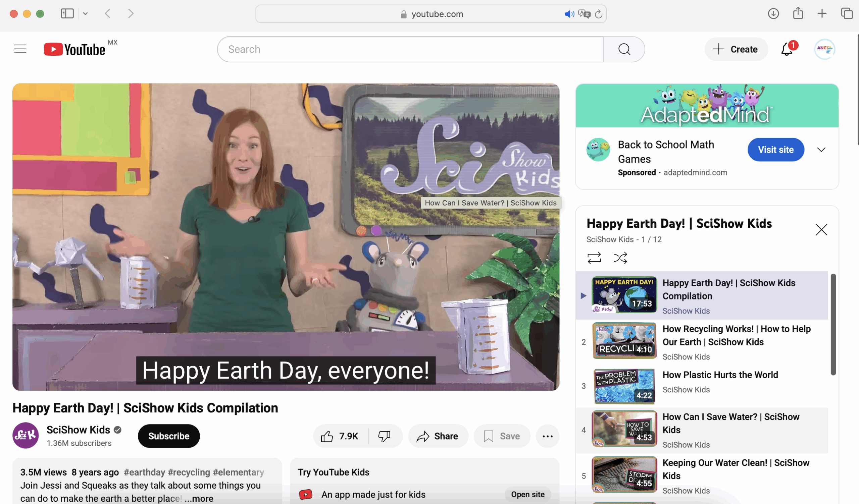
Task: Expand the ad options chevron
Action: point(821,150)
